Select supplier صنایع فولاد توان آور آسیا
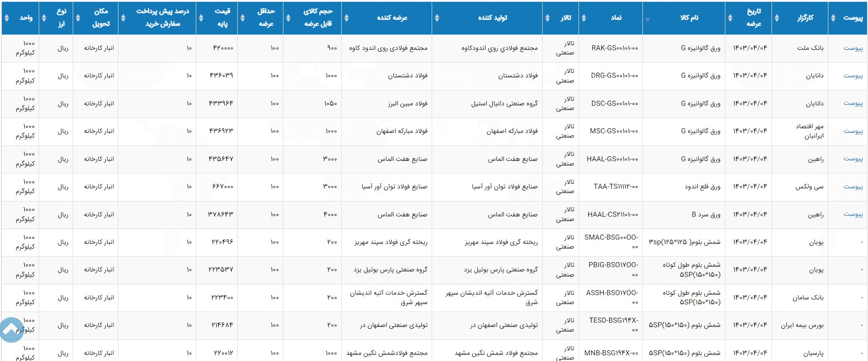 tap(394, 187)
